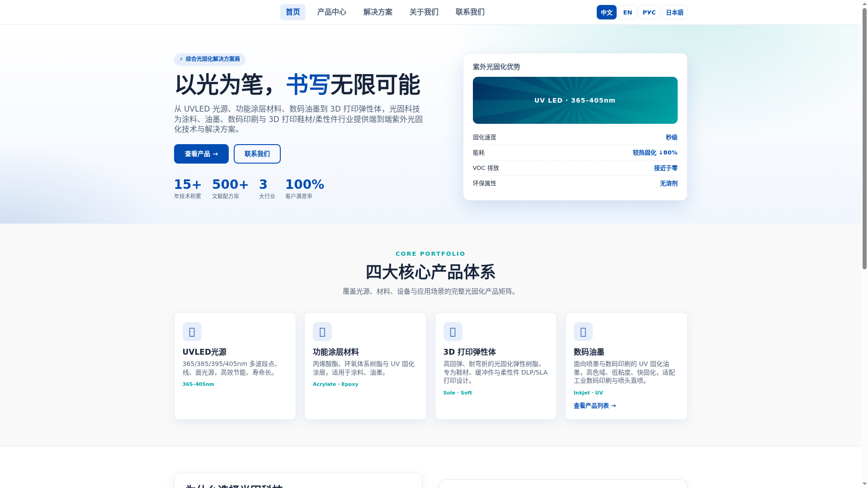
Task: Select the 3D 打印弹性体 card title
Action: (469, 352)
